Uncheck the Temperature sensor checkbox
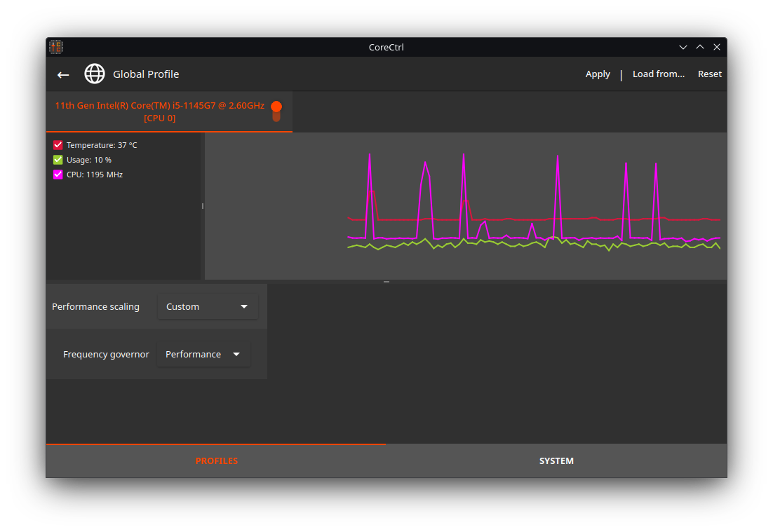773x532 pixels. pyautogui.click(x=58, y=145)
